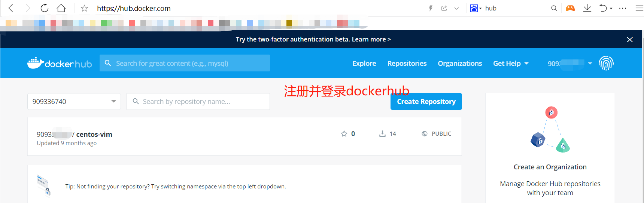The height and width of the screenshot is (203, 644).
Task: Open the fingerprint profile avatar
Action: click(x=606, y=63)
